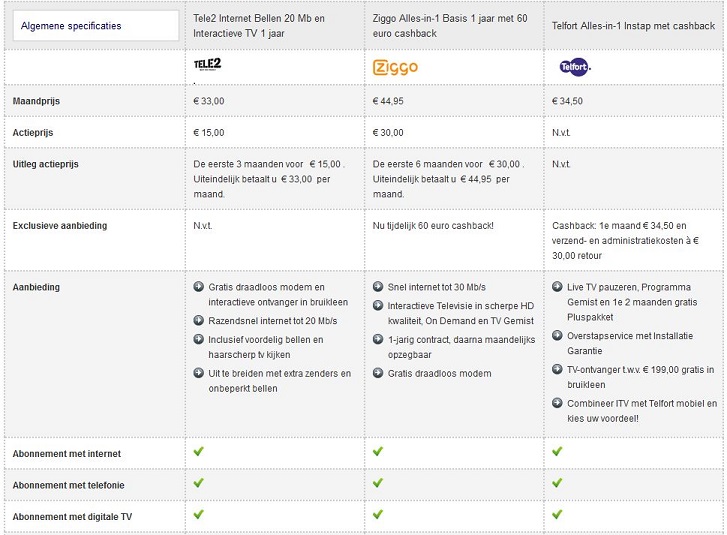The width and height of the screenshot is (727, 535).
Task: Click Tele2 checkmark for Abonnement met internet
Action: point(198,451)
